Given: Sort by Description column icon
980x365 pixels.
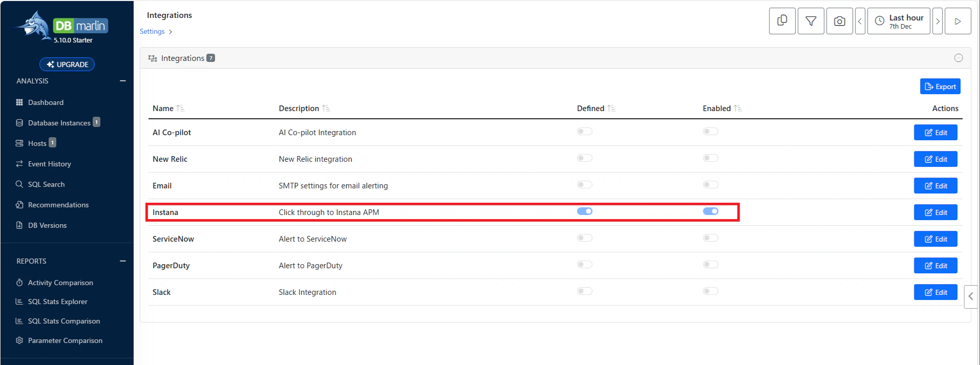Looking at the screenshot, I should coord(326,109).
